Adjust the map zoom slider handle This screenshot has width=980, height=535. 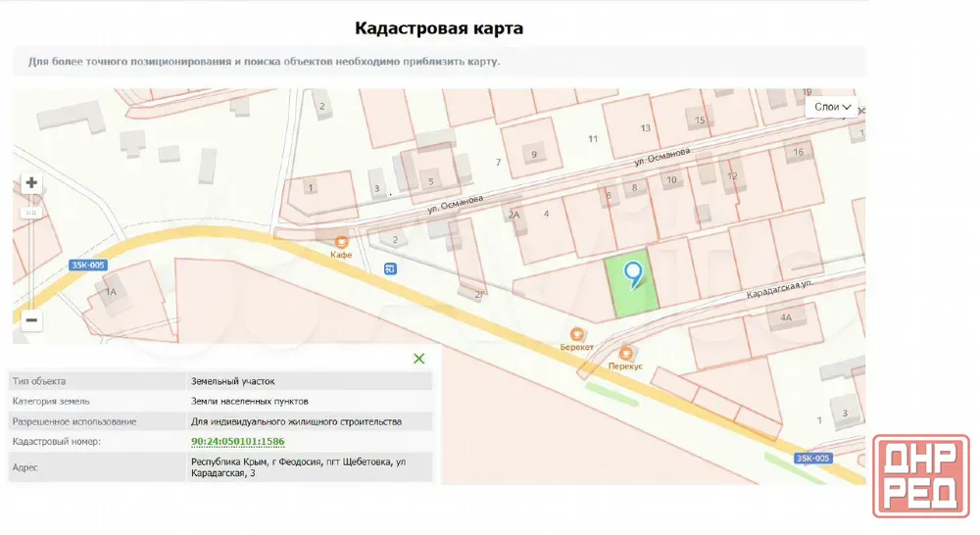(31, 214)
